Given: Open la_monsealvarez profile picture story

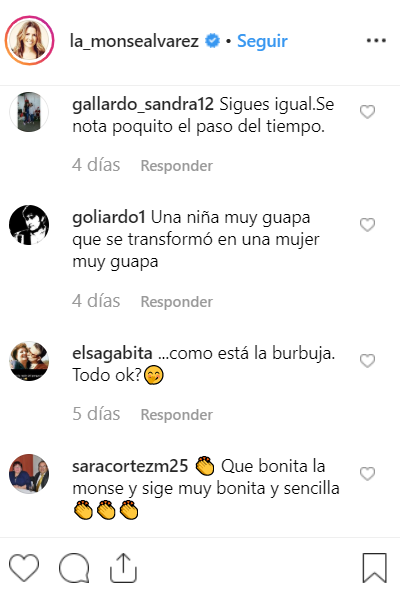Looking at the screenshot, I should [29, 40].
